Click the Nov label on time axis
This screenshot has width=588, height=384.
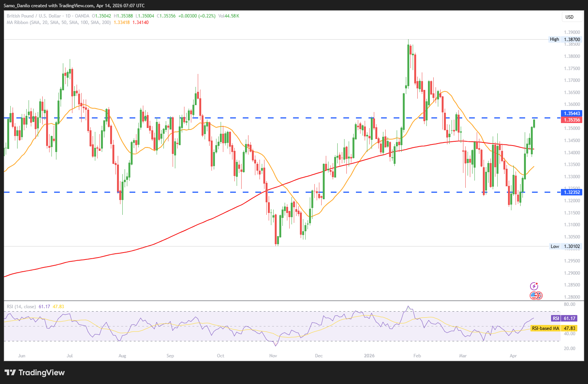click(273, 356)
